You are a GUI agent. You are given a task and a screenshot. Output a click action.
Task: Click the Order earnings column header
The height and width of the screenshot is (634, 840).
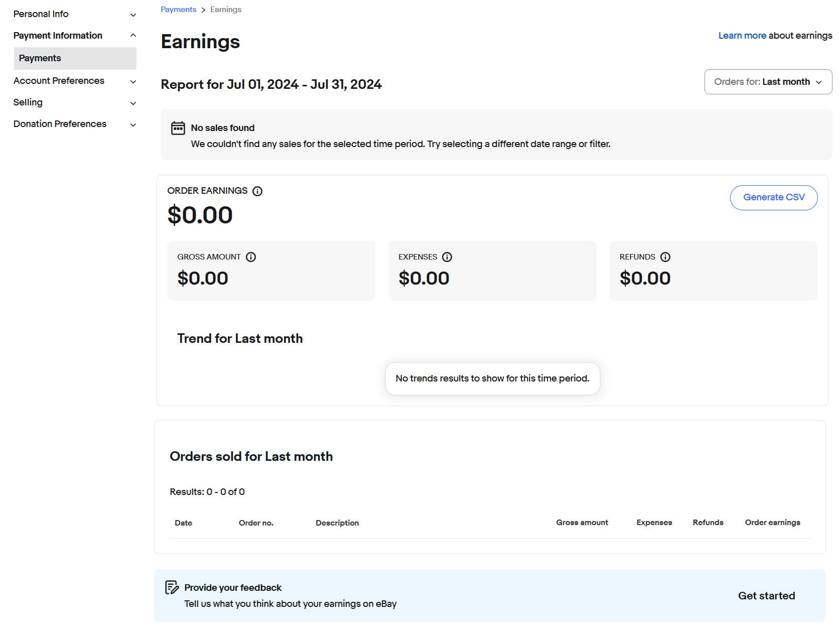(x=772, y=523)
